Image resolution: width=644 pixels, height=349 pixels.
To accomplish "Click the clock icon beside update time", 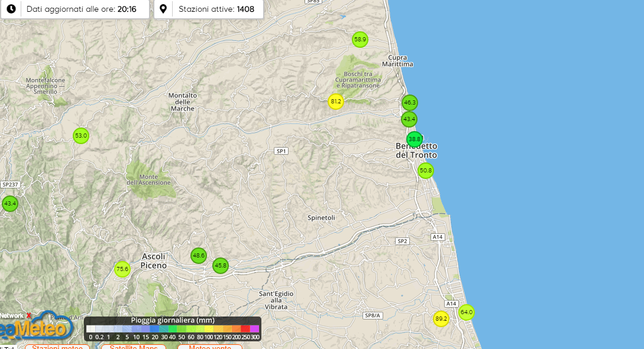I will 11,9.
